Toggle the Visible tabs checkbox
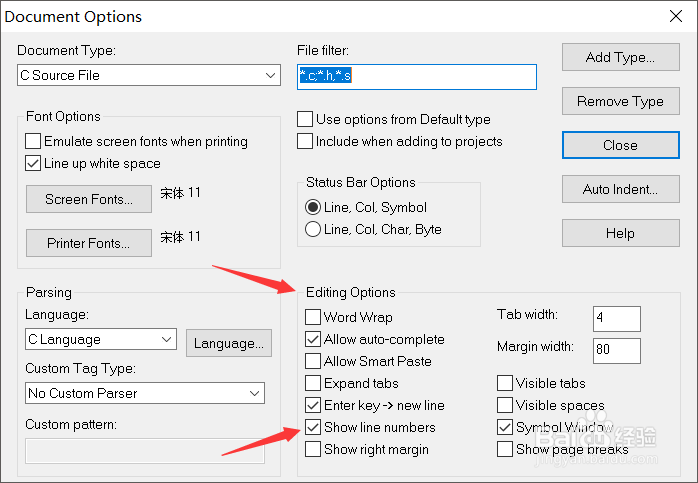Viewport: 698px width, 483px height. click(x=506, y=384)
